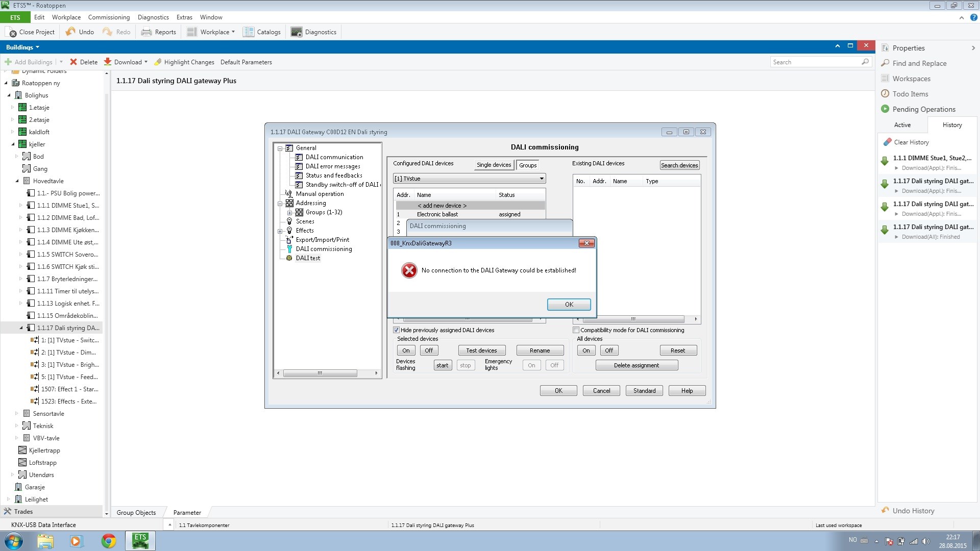Switch to the Group Objects tab

tap(136, 513)
